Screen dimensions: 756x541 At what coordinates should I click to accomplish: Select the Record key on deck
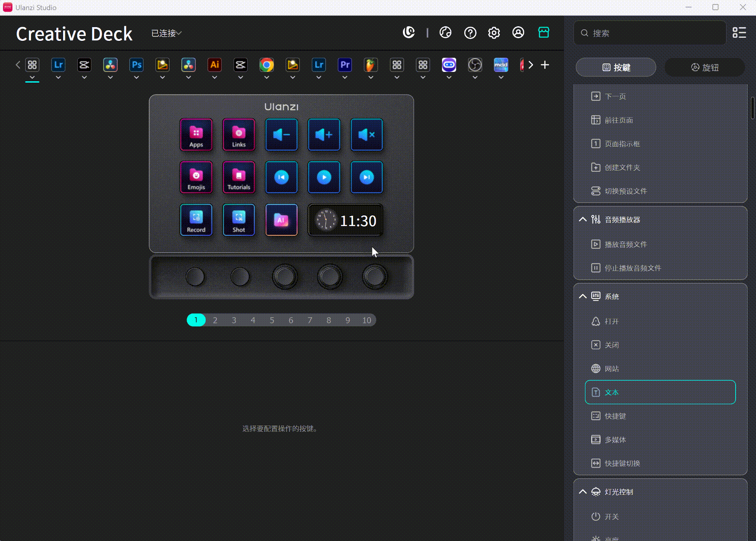click(x=196, y=220)
